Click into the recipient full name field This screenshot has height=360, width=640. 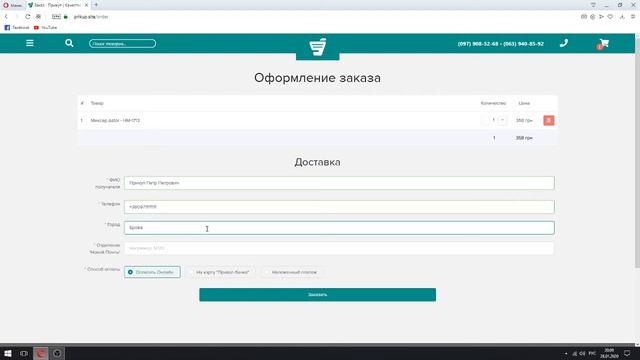coord(339,183)
